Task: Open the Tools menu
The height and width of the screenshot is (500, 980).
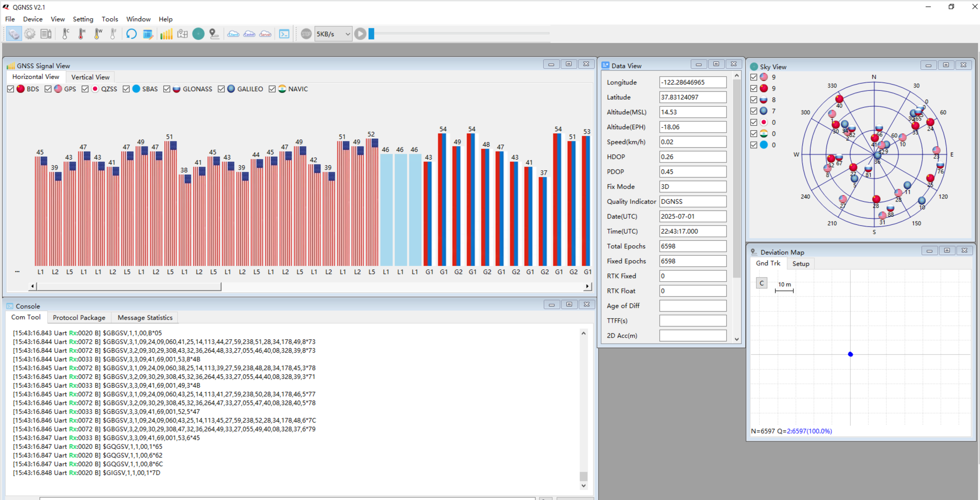Action: pos(110,19)
